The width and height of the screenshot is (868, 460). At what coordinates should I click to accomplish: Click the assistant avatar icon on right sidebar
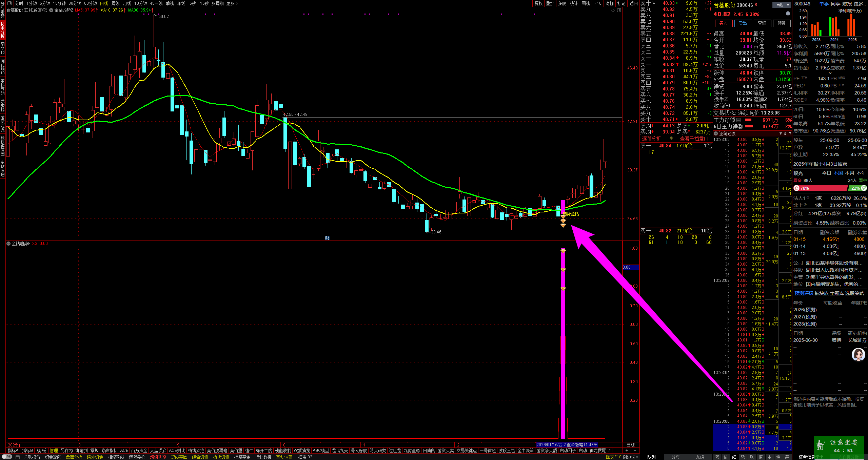click(x=858, y=355)
